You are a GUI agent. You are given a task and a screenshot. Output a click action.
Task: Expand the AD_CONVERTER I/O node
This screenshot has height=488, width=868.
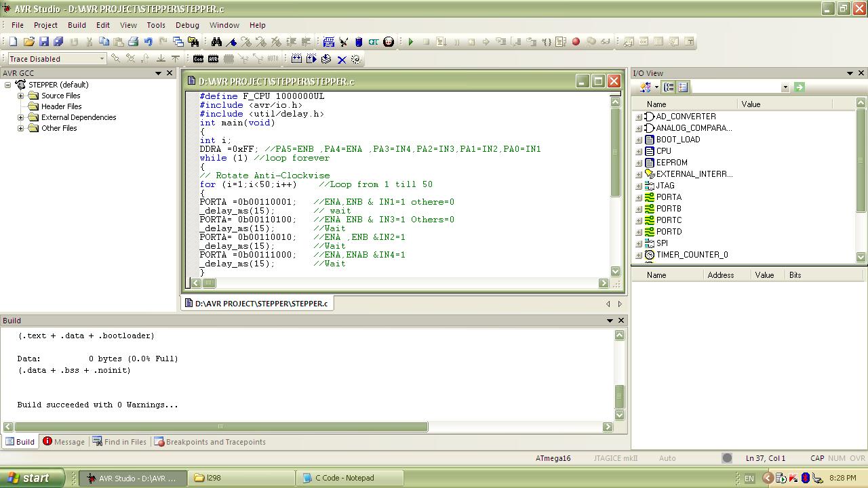638,117
